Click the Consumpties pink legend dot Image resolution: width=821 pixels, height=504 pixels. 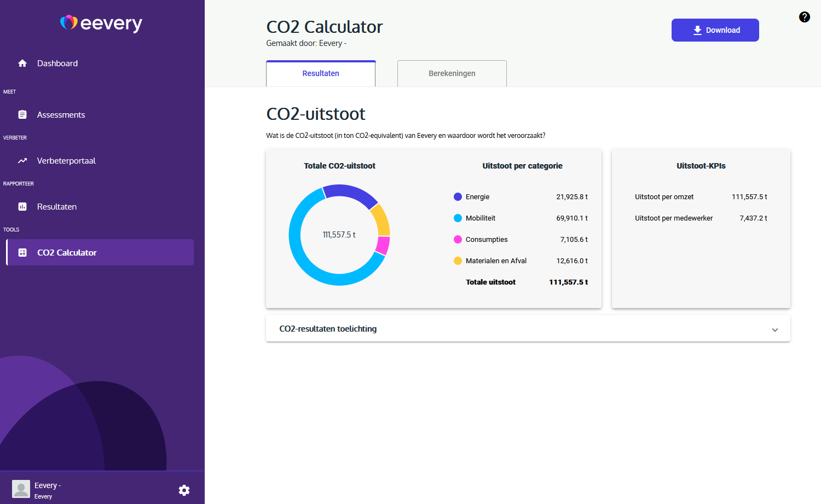[x=458, y=240]
